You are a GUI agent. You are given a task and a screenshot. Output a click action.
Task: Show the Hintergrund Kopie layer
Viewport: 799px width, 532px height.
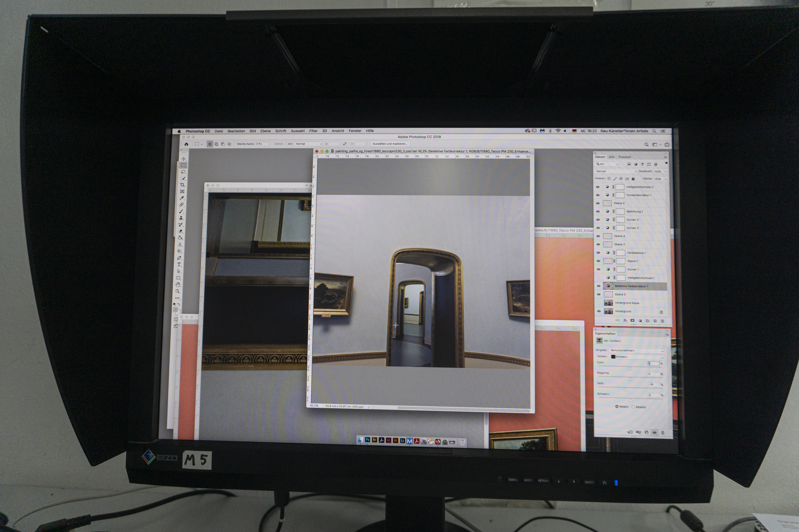tap(599, 303)
